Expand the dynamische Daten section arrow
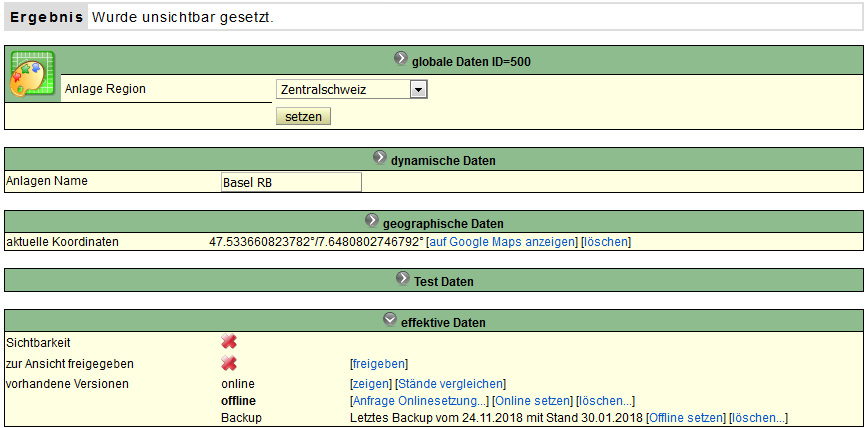 click(x=380, y=157)
